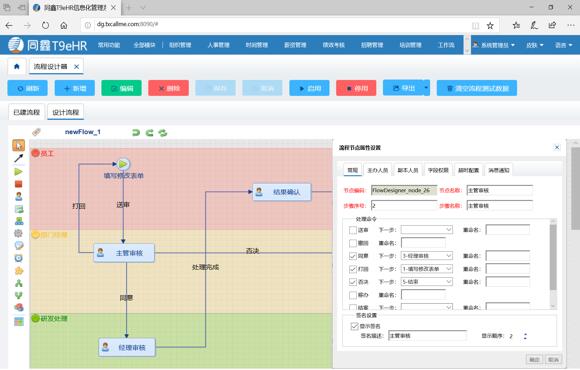Open next-step dropdown showing 3-经理审核
The width and height of the screenshot is (580, 370).
pos(427,256)
